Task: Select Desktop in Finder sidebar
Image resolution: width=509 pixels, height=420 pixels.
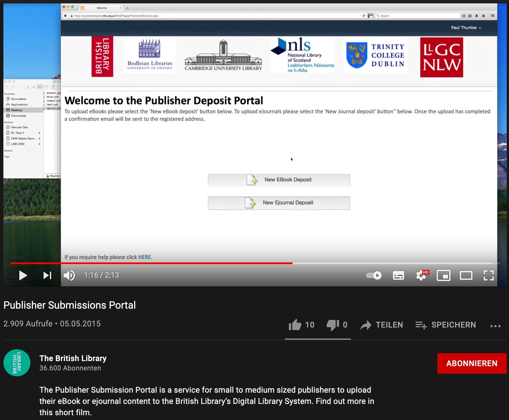Action: 24,110
